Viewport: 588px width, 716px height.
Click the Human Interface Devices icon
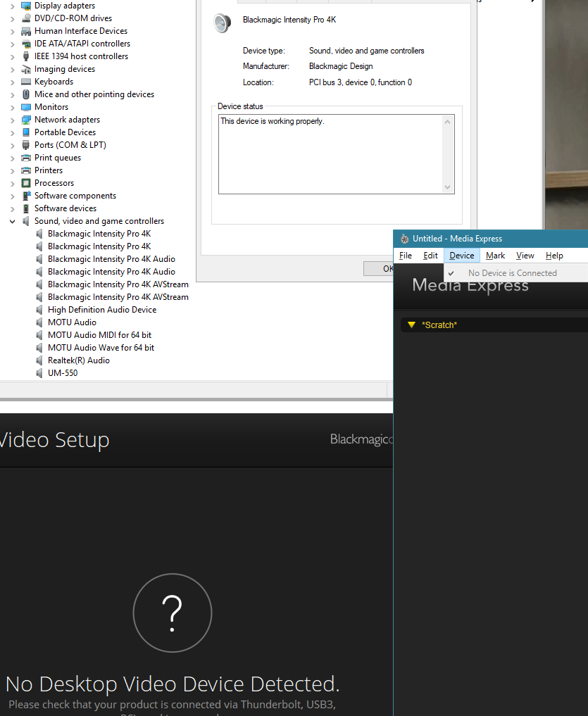[26, 31]
